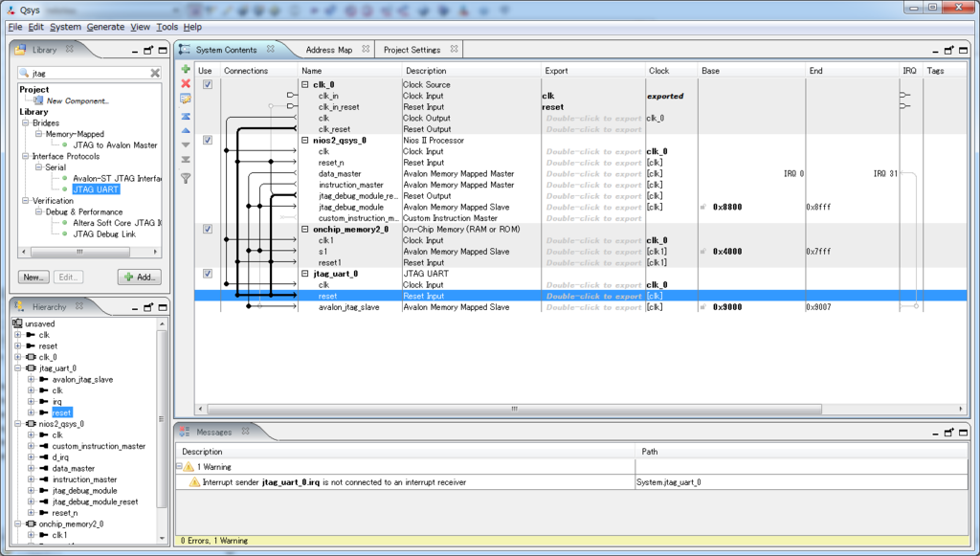Click the red X remove component icon
Image resolution: width=980 pixels, height=556 pixels.
coord(186,83)
